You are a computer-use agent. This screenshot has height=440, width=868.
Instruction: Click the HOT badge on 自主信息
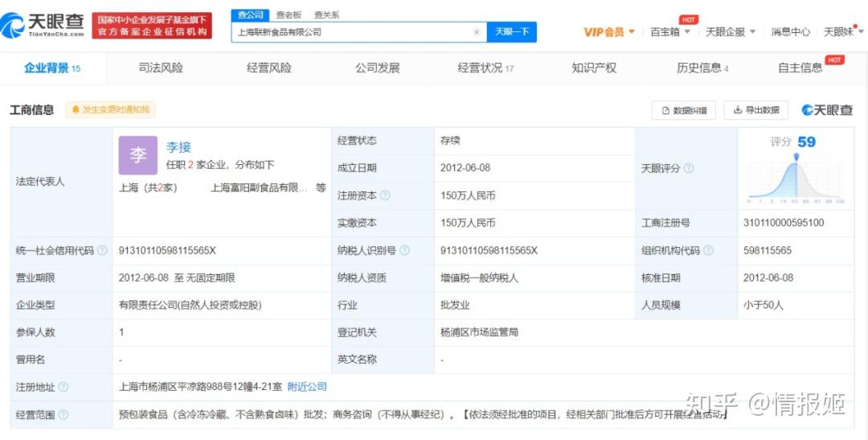pyautogui.click(x=835, y=60)
